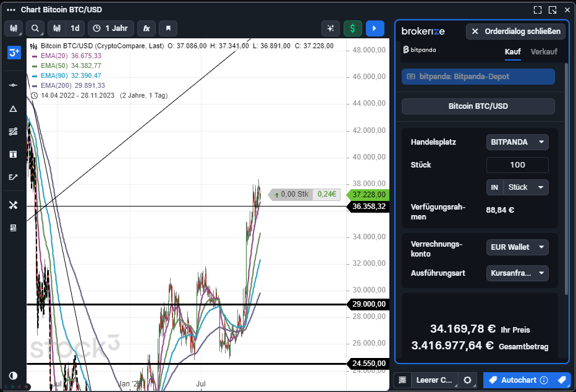This screenshot has width=576, height=392.
Task: Open the Leerer C... template dropdown
Action: click(x=435, y=380)
